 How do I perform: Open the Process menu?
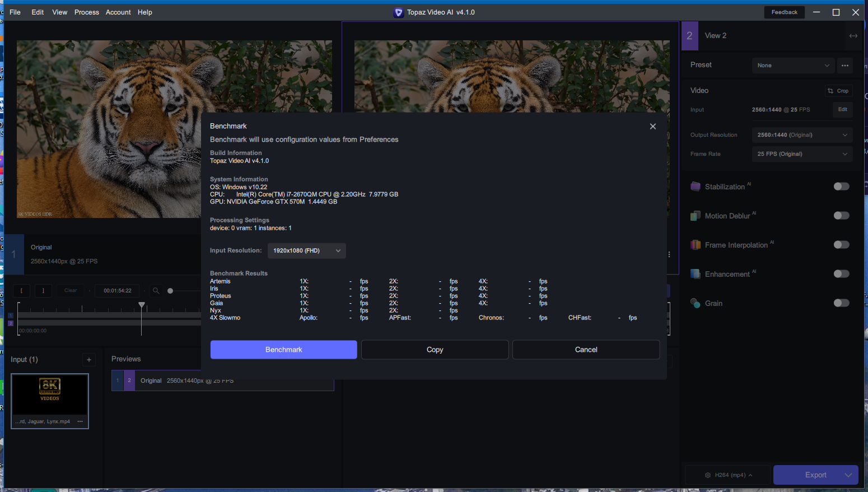pyautogui.click(x=87, y=12)
